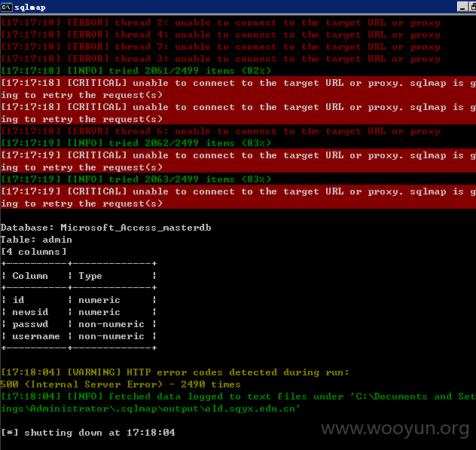This screenshot has width=476, height=450.
Task: Click the sqlmap title bar text
Action: tap(30, 8)
